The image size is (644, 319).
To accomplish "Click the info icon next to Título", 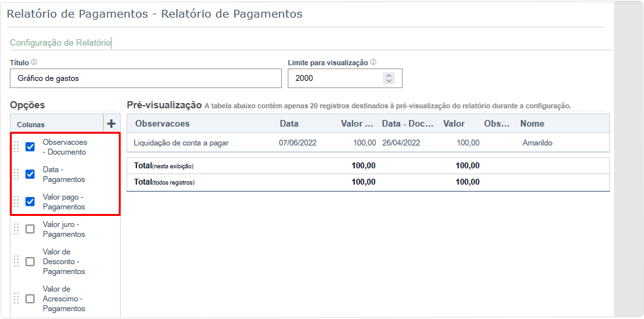I will 34,63.
